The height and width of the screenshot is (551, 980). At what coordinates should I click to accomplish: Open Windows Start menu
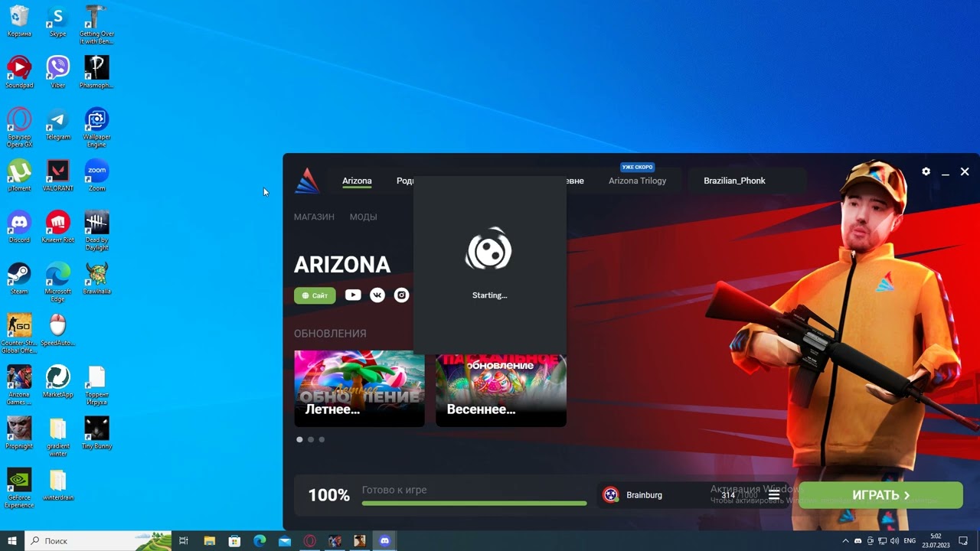(x=12, y=540)
